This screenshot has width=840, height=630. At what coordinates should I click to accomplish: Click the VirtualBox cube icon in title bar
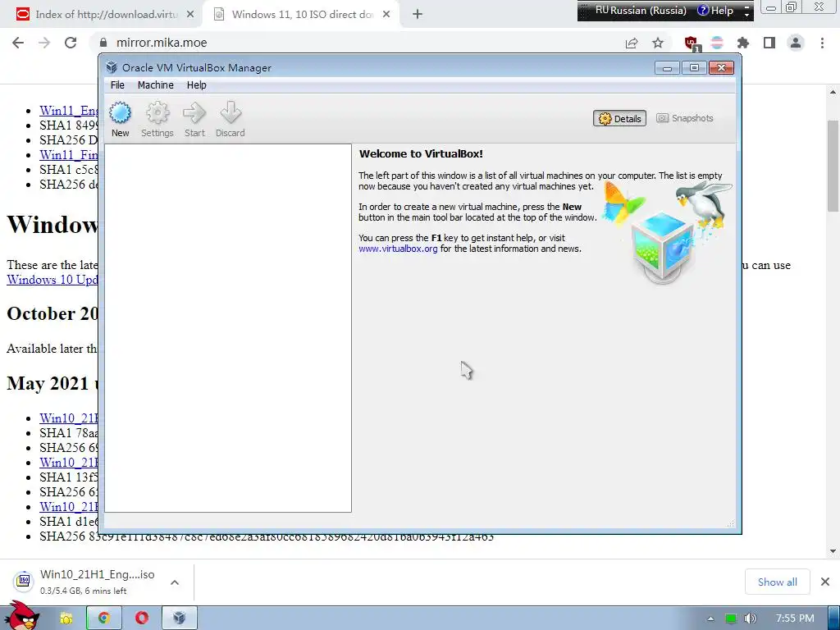[x=112, y=67]
